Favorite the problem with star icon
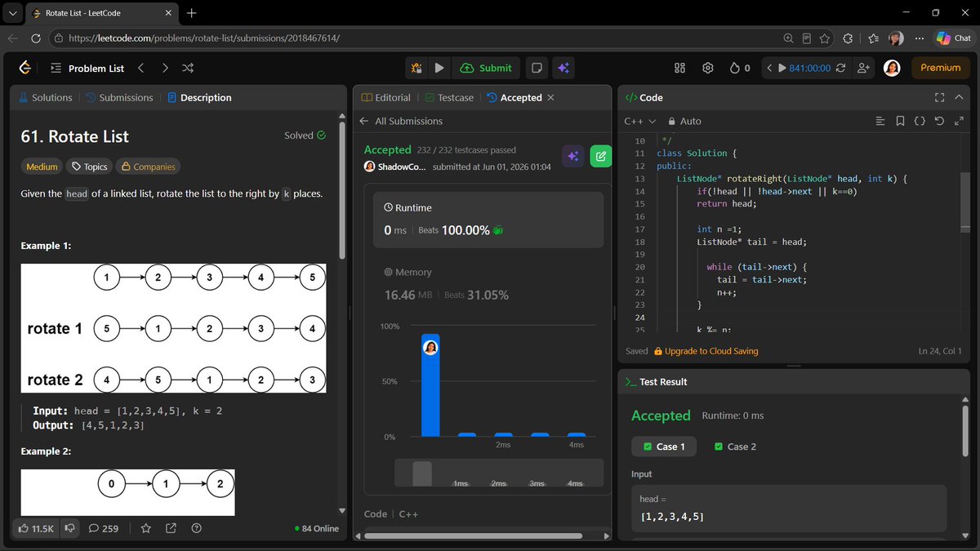The height and width of the screenshot is (551, 980). click(x=145, y=528)
